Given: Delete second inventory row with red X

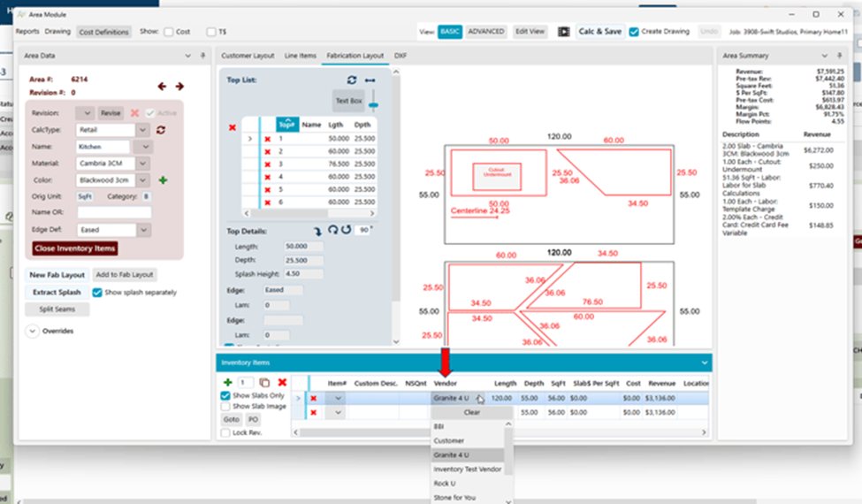Looking at the screenshot, I should click(x=313, y=412).
